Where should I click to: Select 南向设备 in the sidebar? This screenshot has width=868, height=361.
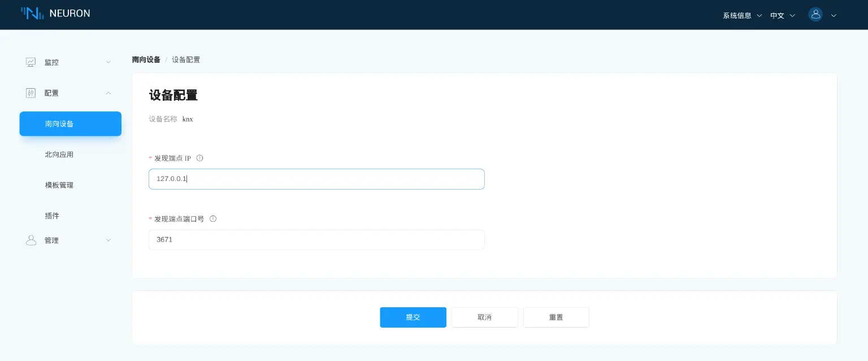[x=70, y=124]
